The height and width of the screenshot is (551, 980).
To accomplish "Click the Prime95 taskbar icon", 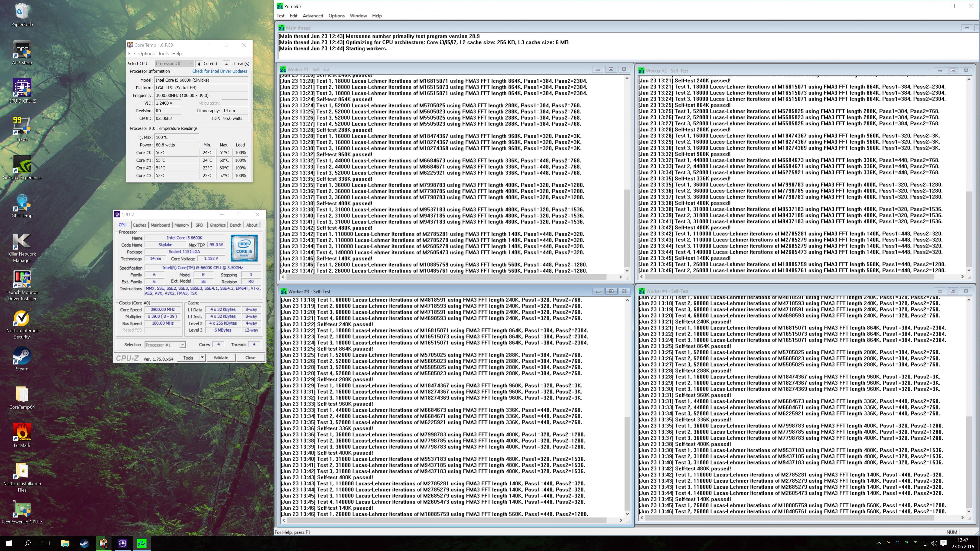I will [141, 543].
